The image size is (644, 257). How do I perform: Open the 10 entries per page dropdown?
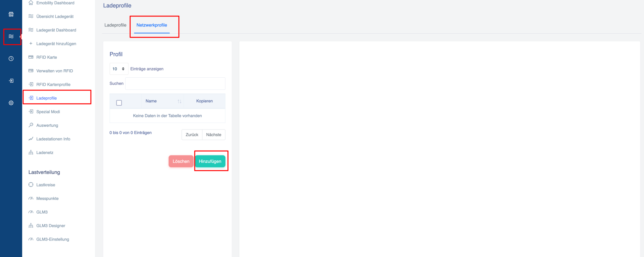coord(119,69)
